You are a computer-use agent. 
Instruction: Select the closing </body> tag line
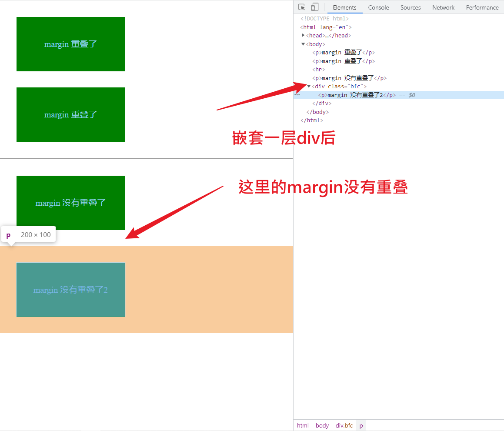[317, 112]
